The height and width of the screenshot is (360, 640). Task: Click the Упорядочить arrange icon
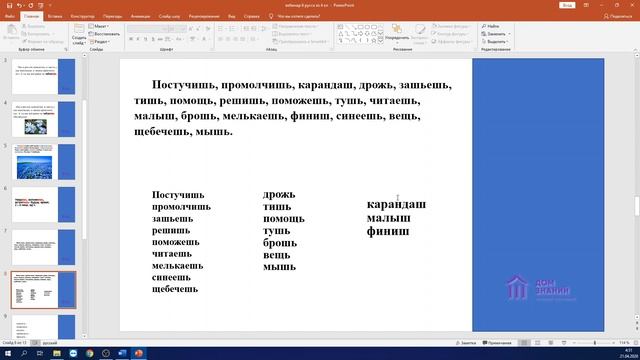pos(397,29)
